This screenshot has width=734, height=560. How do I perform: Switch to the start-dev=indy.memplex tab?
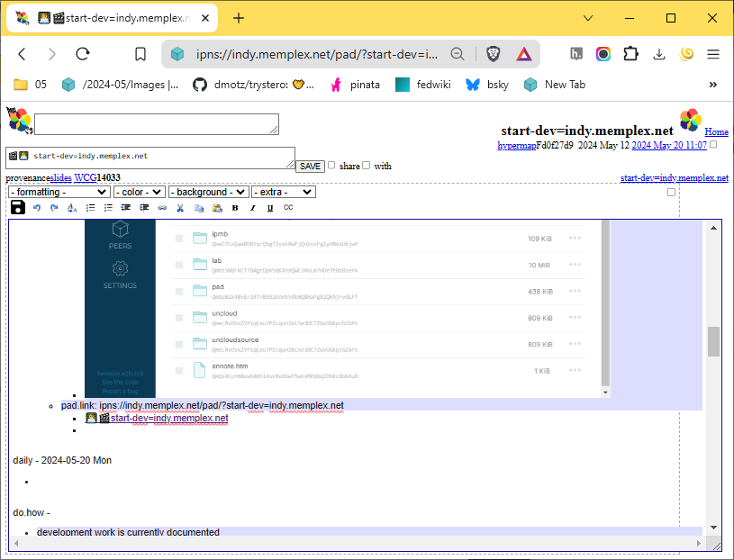[113, 18]
